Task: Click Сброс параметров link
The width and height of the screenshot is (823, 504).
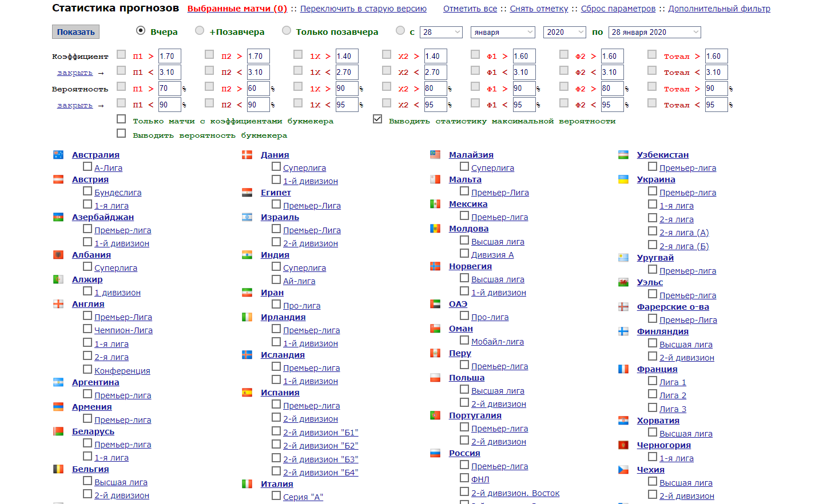Action: 618,9
